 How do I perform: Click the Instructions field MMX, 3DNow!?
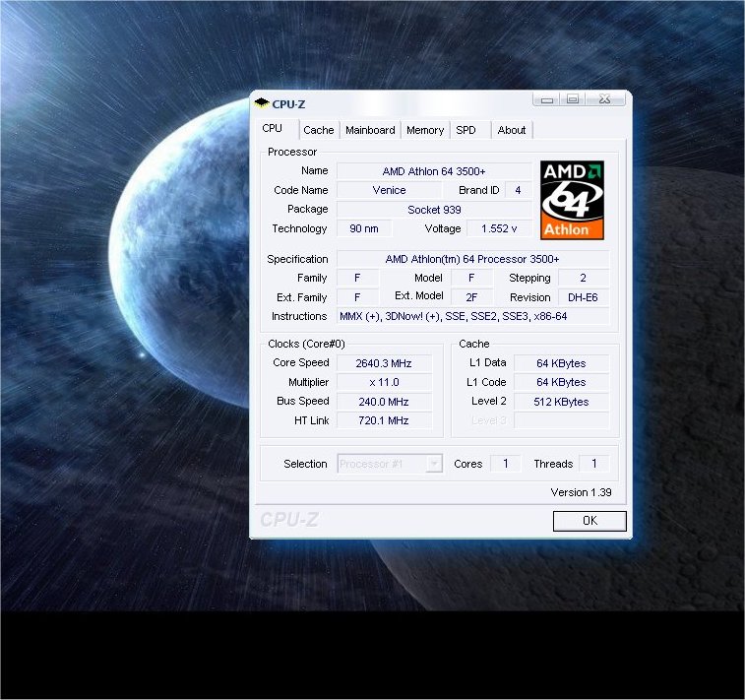[472, 316]
